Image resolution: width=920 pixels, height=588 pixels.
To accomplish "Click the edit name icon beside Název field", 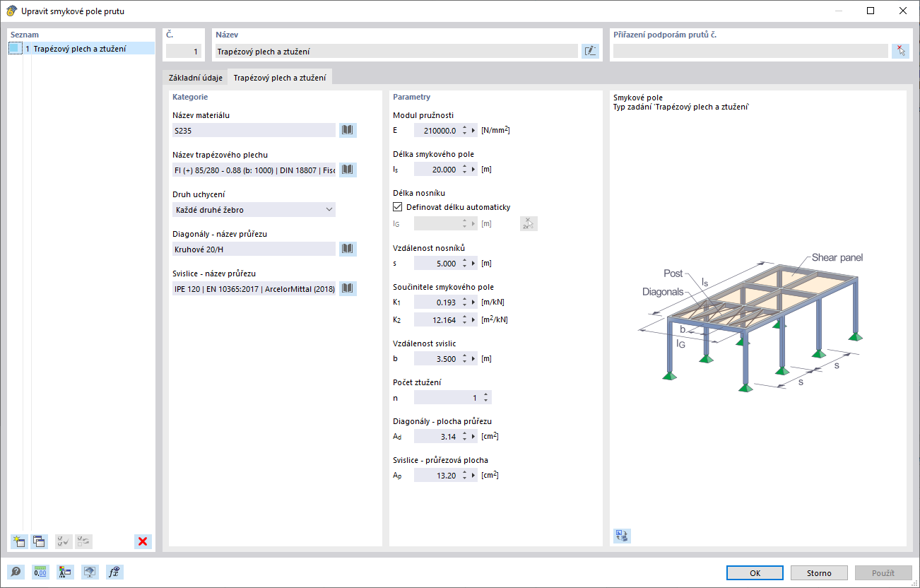I will pyautogui.click(x=590, y=51).
